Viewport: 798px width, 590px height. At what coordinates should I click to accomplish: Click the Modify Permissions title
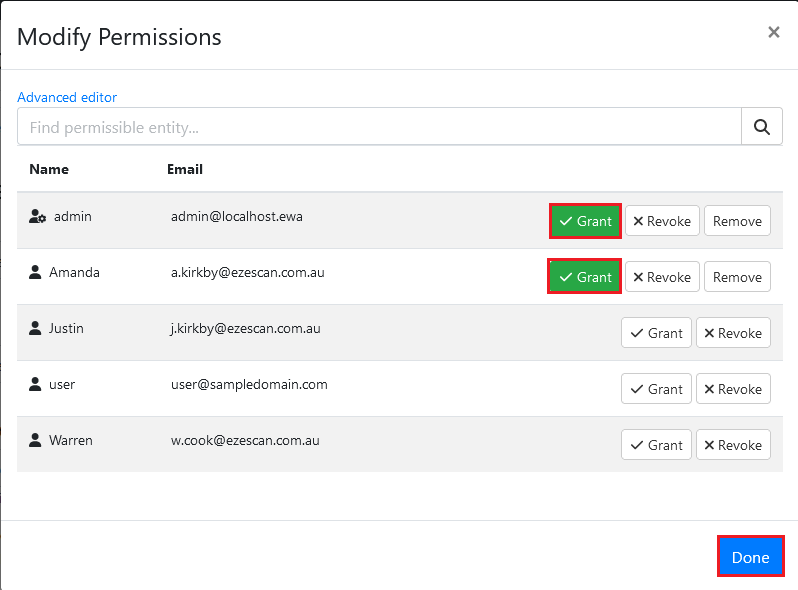119,37
